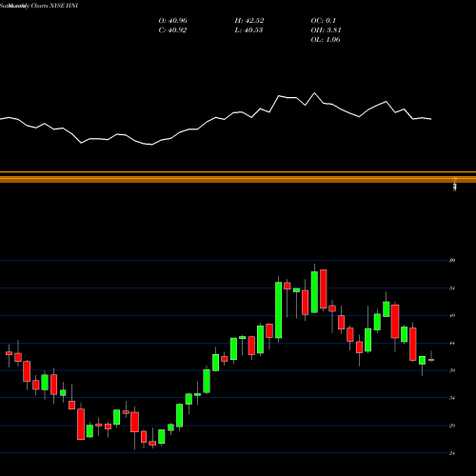Select the '29' price axis label
This screenshot has height=476, width=476.
452,426
